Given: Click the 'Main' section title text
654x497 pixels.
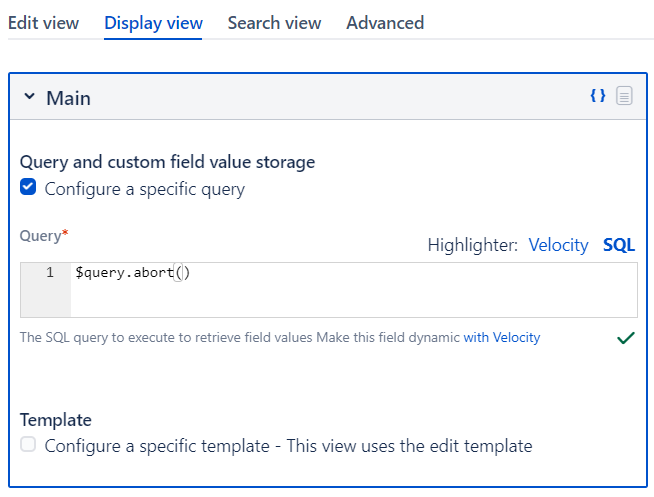Looking at the screenshot, I should 68,98.
